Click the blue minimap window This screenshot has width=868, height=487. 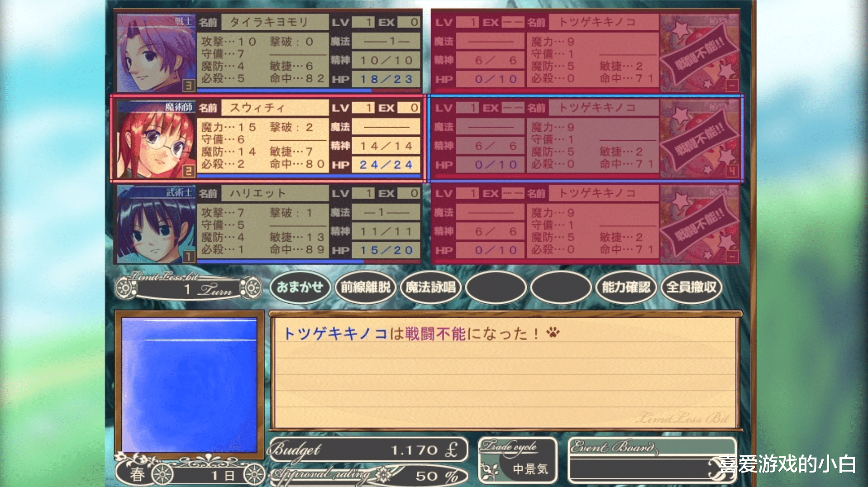pyautogui.click(x=189, y=384)
